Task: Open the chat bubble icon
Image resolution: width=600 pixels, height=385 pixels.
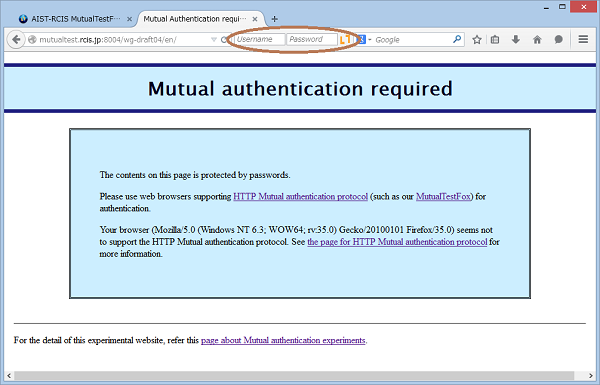Action: (559, 39)
